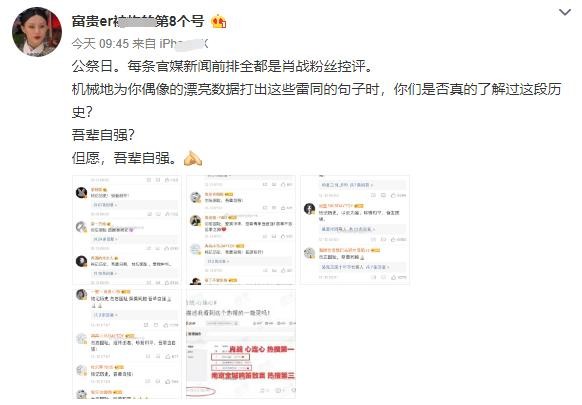The width and height of the screenshot is (582, 405).
Task: Click the 今天 09:45 timestamp link
Action: 100,44
